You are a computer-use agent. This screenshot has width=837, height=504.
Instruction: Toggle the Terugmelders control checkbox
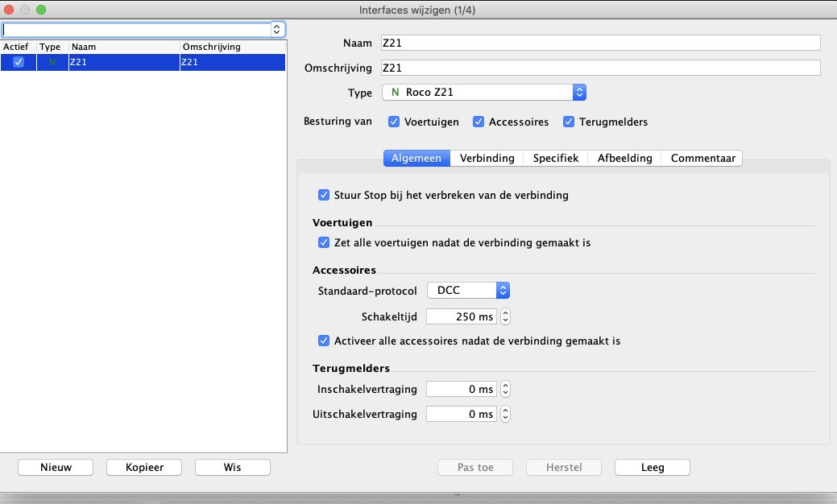[x=569, y=122]
